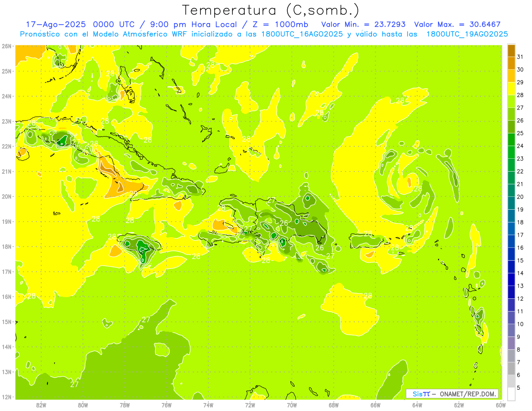This screenshot has height=411, width=532.
Task: Pick the light orange swatch between 29 and 30
Action: click(x=511, y=76)
